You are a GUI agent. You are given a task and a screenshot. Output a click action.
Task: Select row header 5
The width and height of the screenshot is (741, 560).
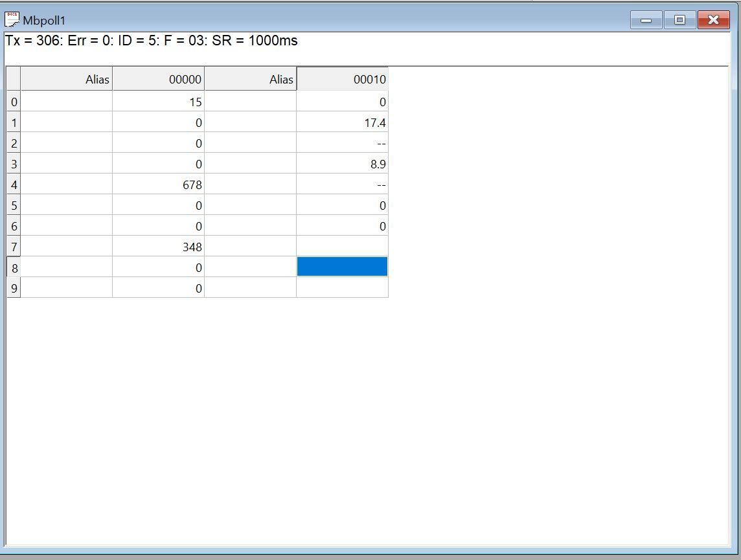pyautogui.click(x=14, y=205)
